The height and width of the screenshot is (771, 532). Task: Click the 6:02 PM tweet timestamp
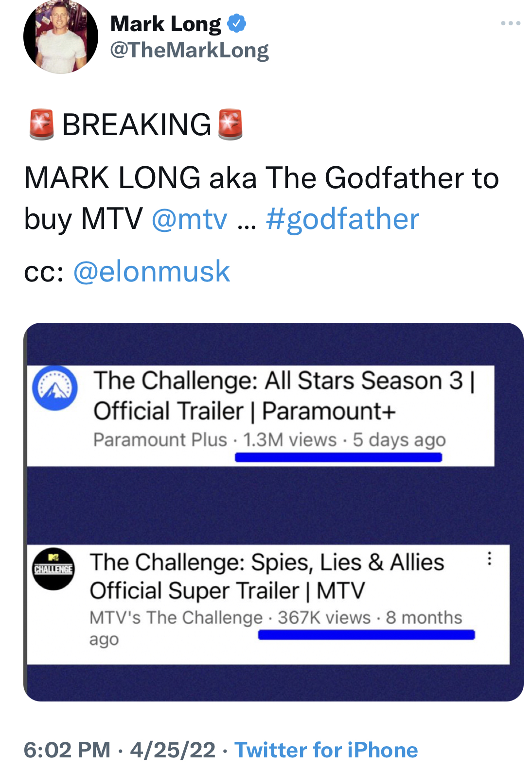[x=67, y=750]
